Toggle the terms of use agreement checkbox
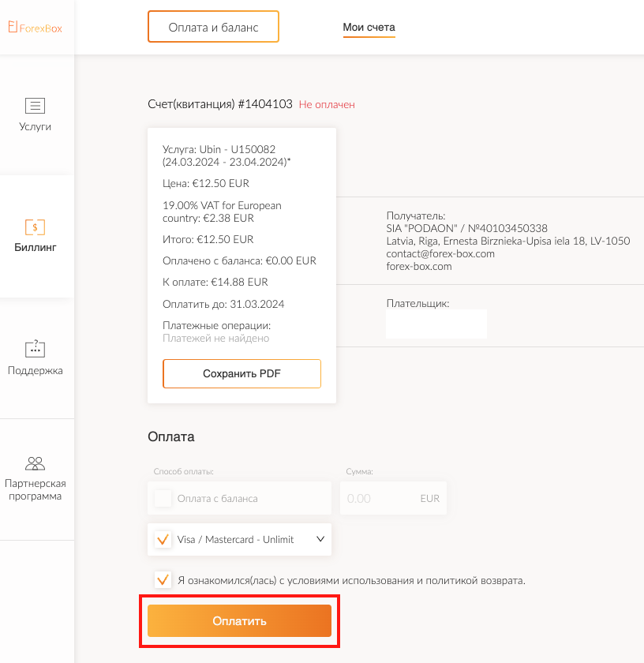Viewport: 644px width, 663px height. click(x=163, y=580)
